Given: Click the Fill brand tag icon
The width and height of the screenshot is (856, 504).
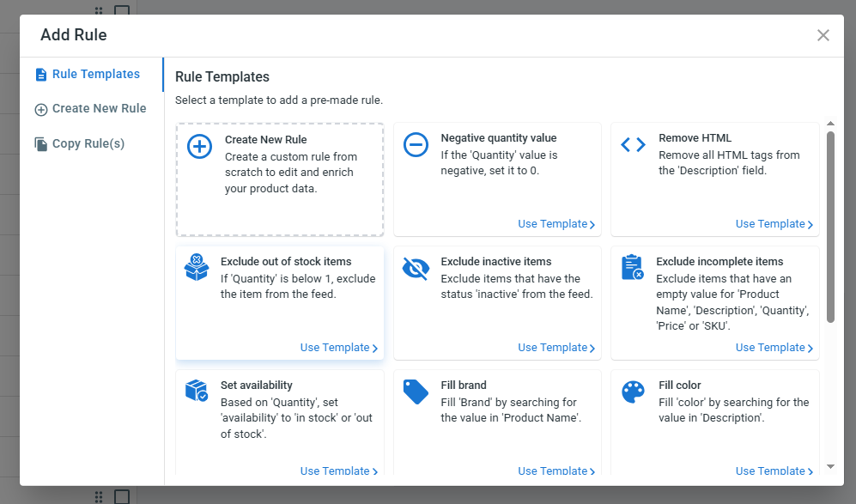Looking at the screenshot, I should [416, 392].
